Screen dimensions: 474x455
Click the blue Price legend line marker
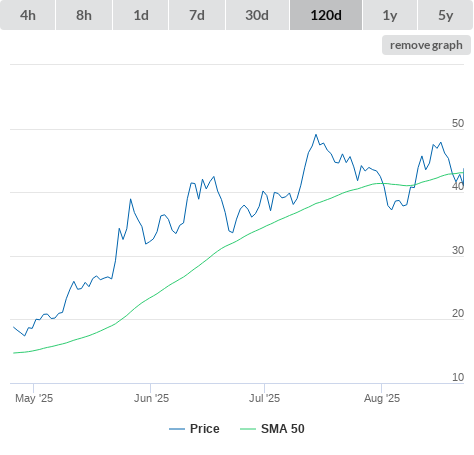coord(177,429)
